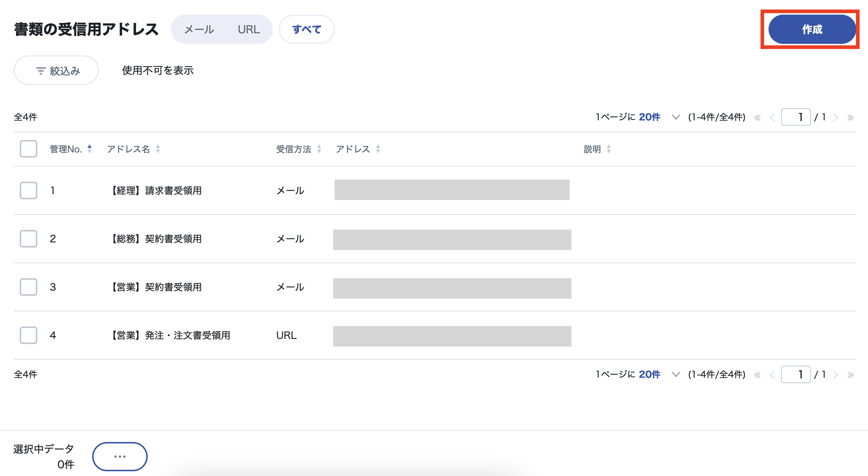
Task: Click the top page number input field
Action: tap(796, 117)
